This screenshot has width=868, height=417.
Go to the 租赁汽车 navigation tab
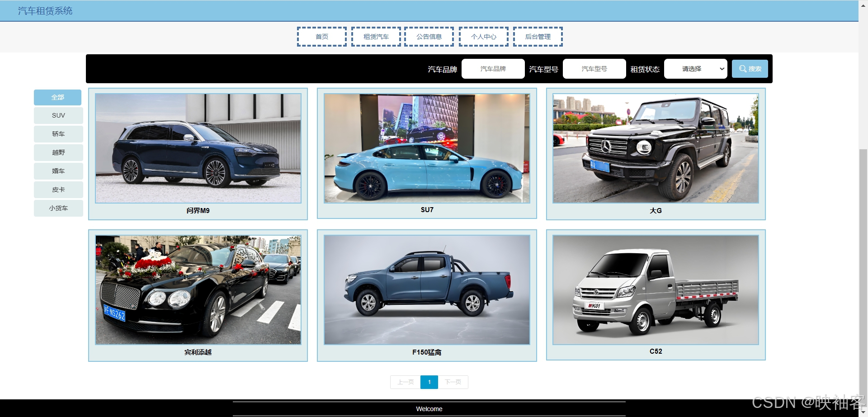tap(376, 37)
